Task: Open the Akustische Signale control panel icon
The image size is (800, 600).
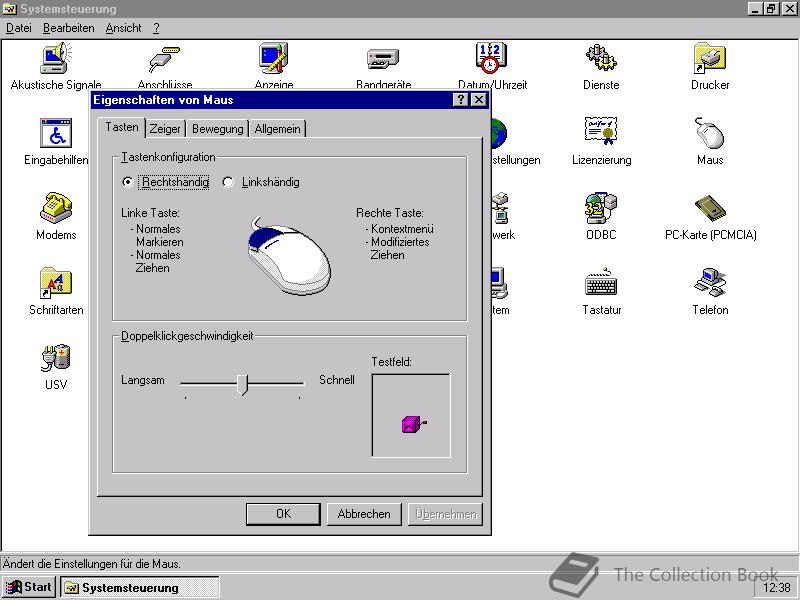Action: tap(56, 58)
